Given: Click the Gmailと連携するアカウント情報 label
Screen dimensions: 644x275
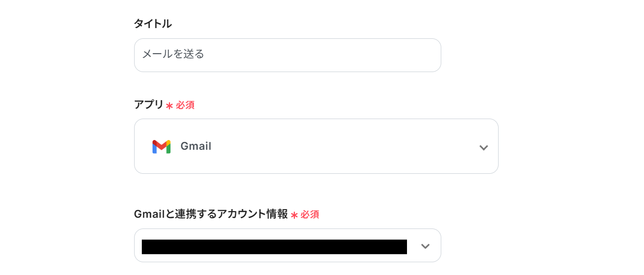Looking at the screenshot, I should (x=211, y=214).
